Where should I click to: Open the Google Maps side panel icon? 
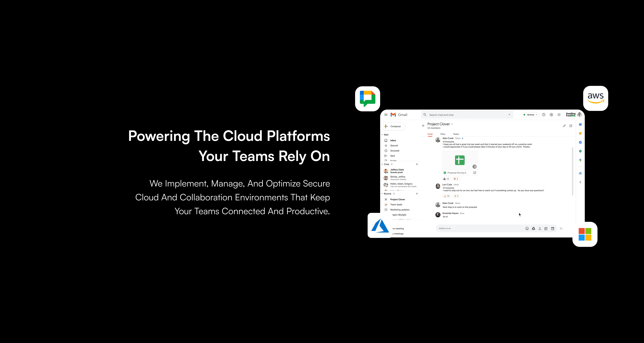click(x=580, y=160)
